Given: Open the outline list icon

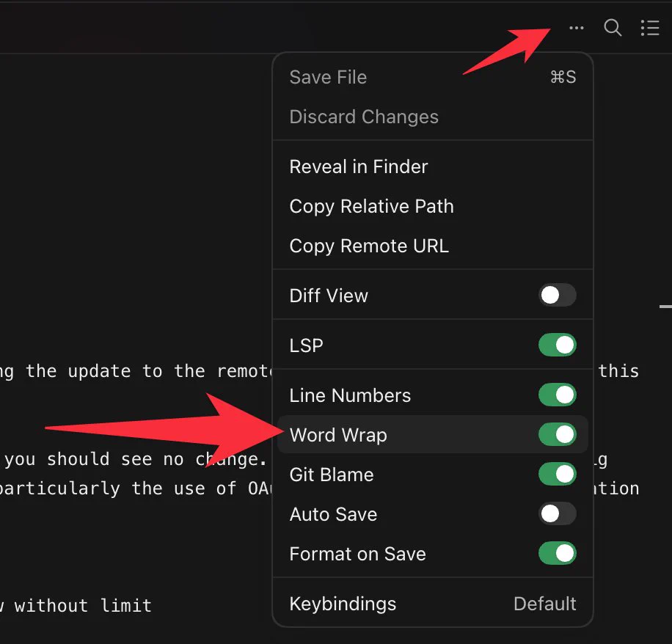Looking at the screenshot, I should coord(650,28).
